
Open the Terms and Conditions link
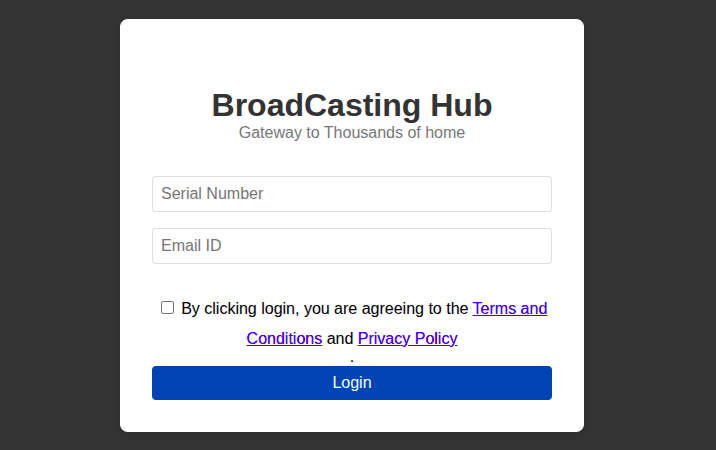pos(509,308)
